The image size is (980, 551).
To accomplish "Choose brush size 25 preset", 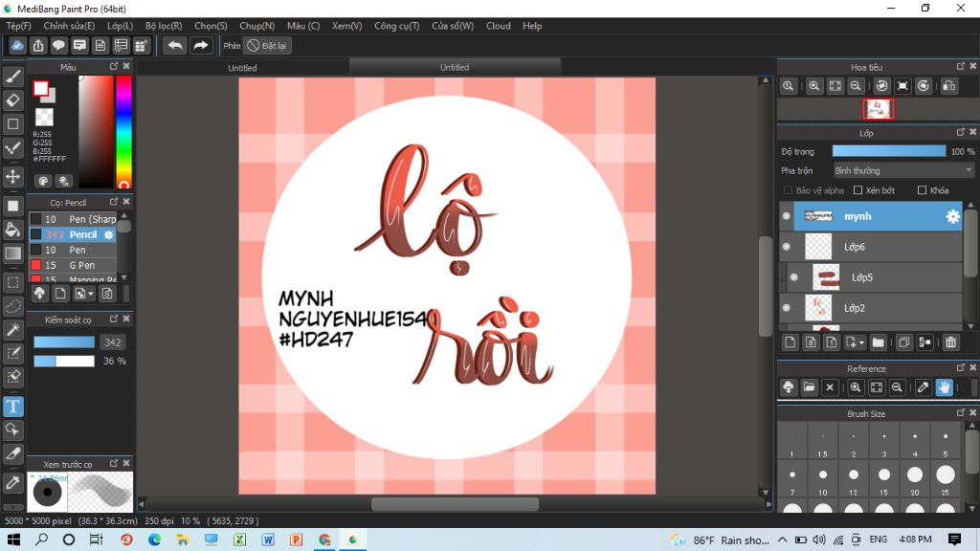I will (x=945, y=480).
